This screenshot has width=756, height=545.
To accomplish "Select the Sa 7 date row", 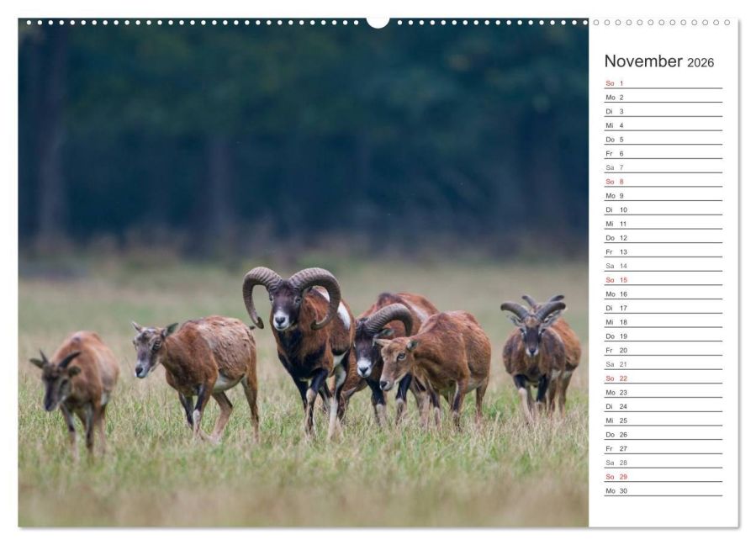I will point(663,167).
